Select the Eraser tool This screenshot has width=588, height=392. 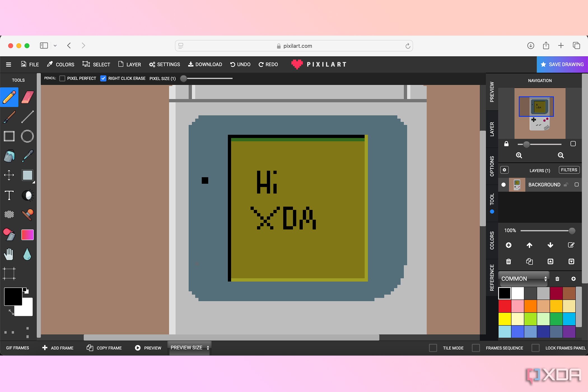point(27,97)
